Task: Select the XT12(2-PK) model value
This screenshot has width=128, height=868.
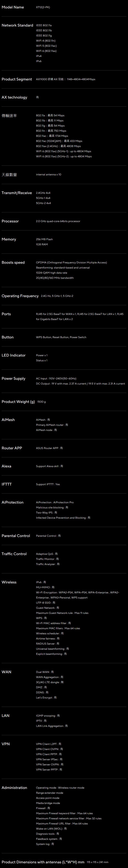Action: tap(43, 7)
